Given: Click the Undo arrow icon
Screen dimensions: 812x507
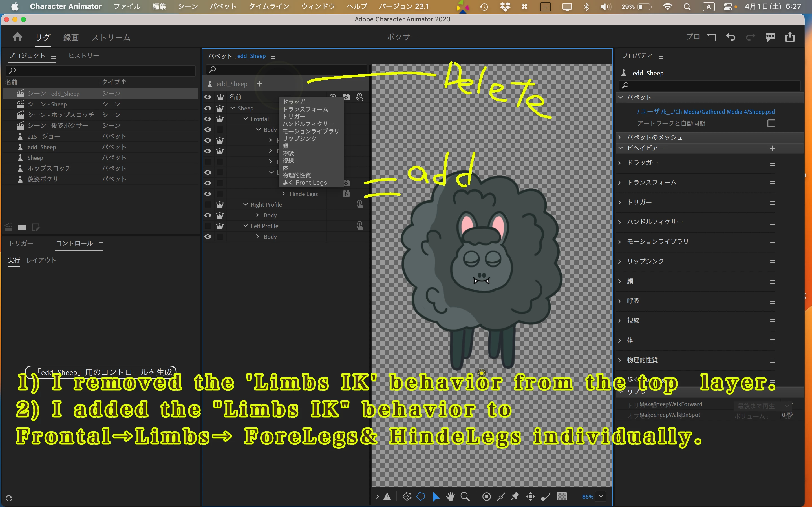Looking at the screenshot, I should [731, 37].
